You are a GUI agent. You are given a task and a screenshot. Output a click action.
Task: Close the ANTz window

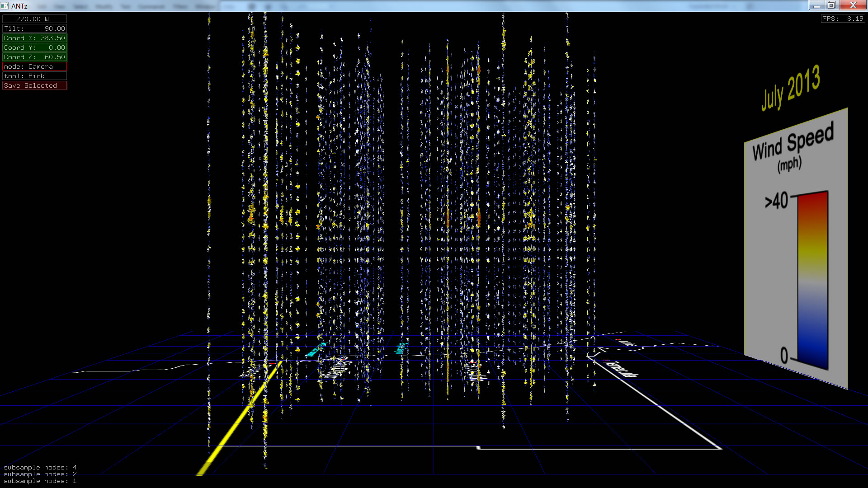(x=853, y=5)
